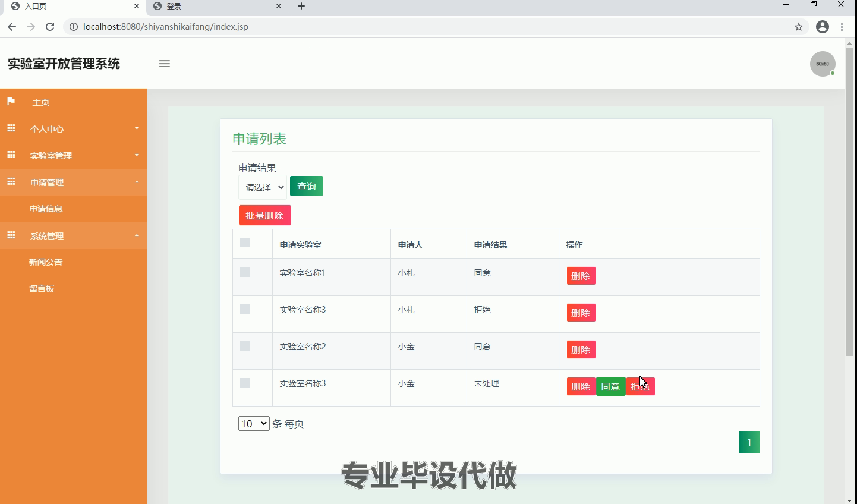Click the green 查询 button
The height and width of the screenshot is (504, 857).
[307, 186]
